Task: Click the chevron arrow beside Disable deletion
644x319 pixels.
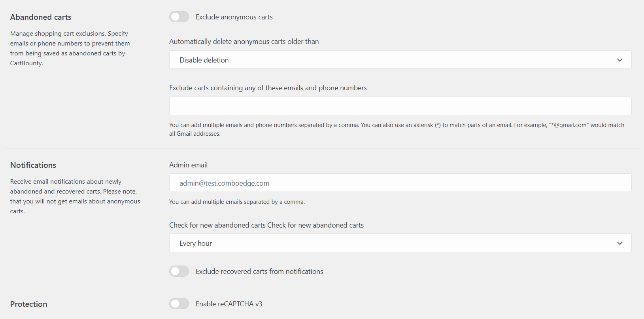Action: tap(619, 60)
